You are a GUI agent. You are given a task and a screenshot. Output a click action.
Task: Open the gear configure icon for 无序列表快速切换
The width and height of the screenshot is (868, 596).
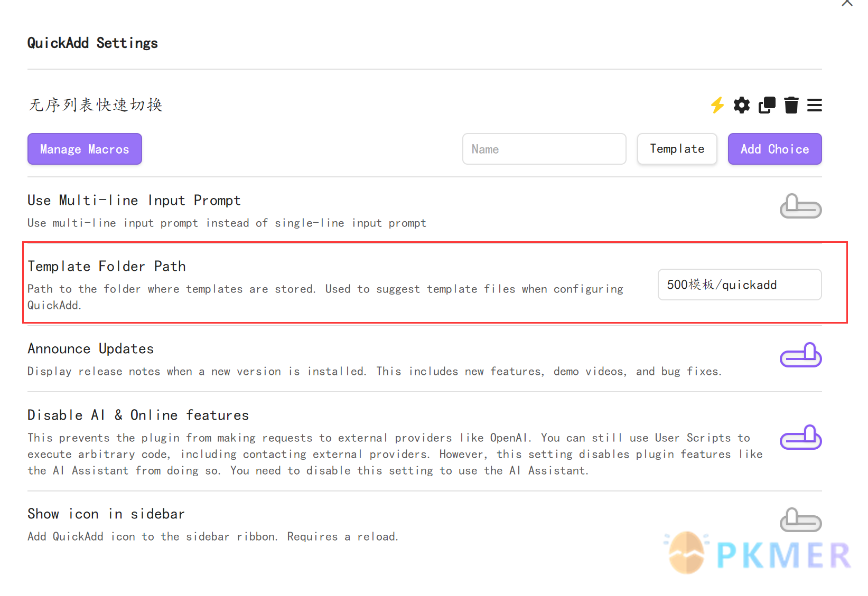(x=742, y=105)
